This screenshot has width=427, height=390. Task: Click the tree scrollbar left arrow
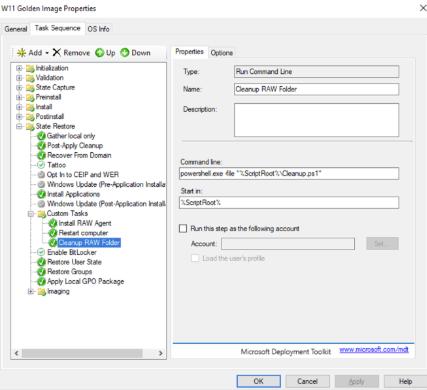pyautogui.click(x=16, y=353)
